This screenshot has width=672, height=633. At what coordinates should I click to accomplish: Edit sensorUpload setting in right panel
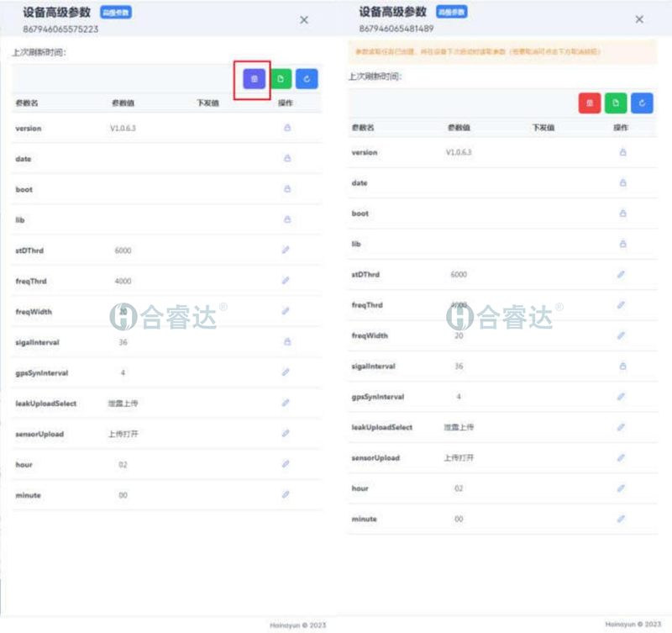[x=622, y=458]
